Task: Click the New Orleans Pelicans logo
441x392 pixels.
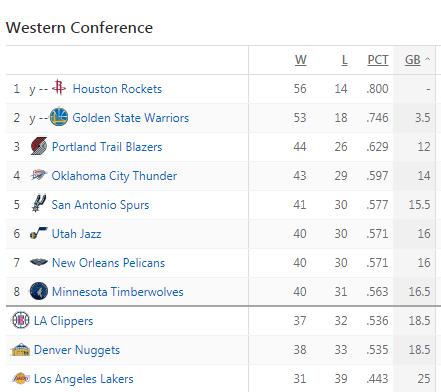Action: pyautogui.click(x=39, y=262)
